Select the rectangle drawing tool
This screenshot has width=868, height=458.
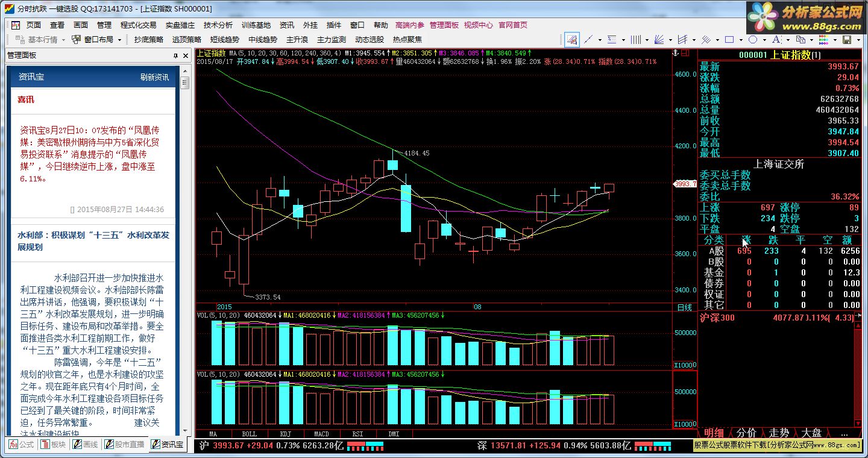729,40
